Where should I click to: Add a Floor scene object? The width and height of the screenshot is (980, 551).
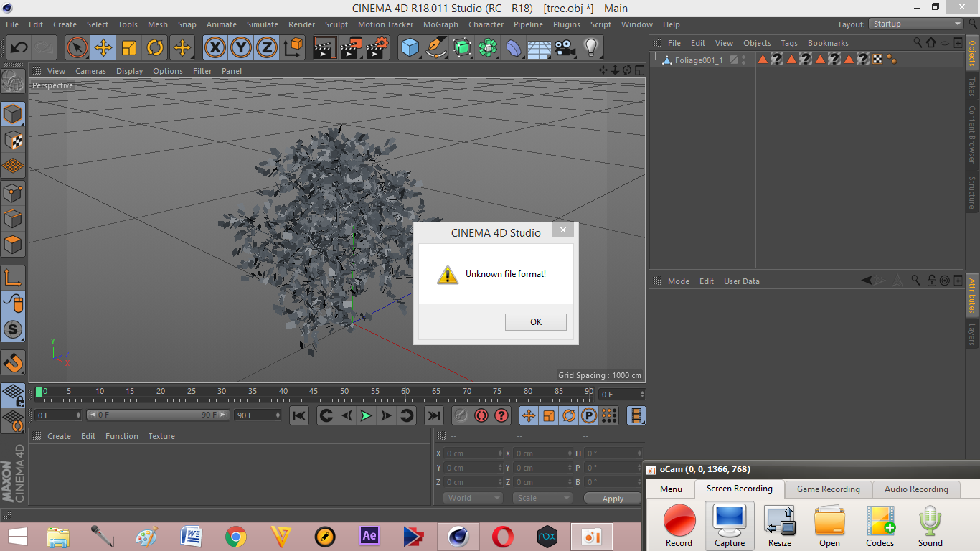click(539, 48)
